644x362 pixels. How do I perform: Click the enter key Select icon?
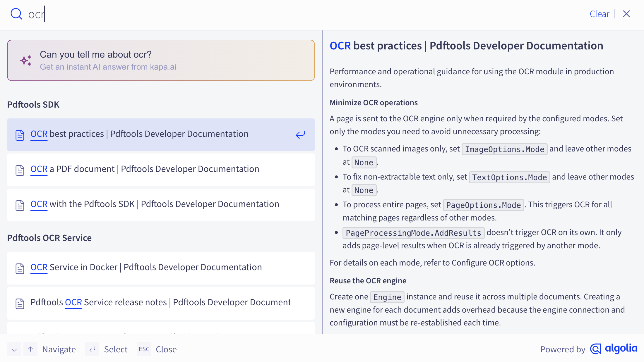coord(92,349)
